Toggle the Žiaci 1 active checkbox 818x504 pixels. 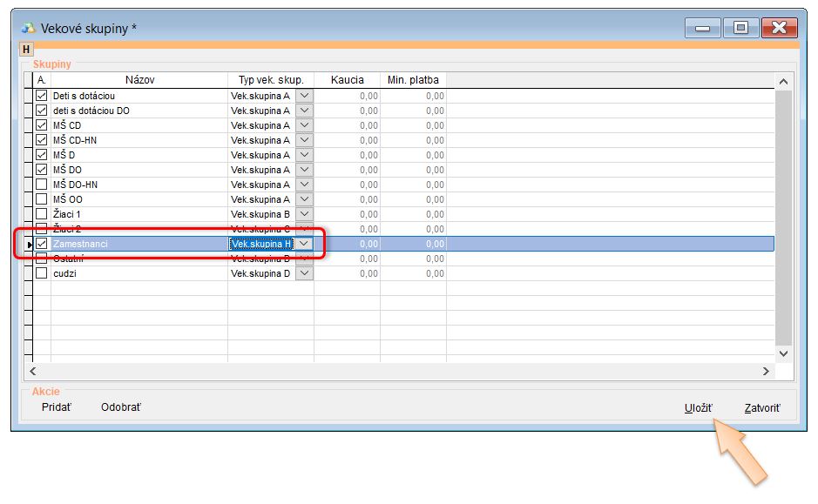[41, 214]
